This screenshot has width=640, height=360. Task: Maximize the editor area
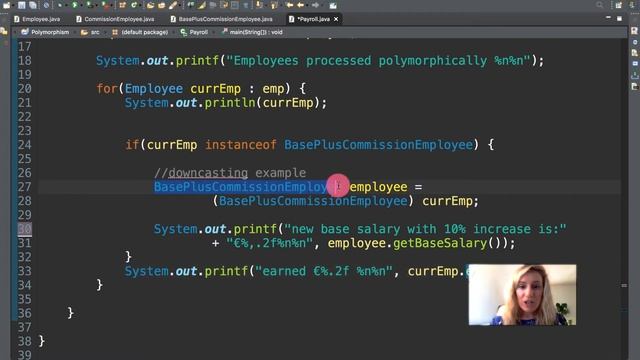(x=619, y=18)
